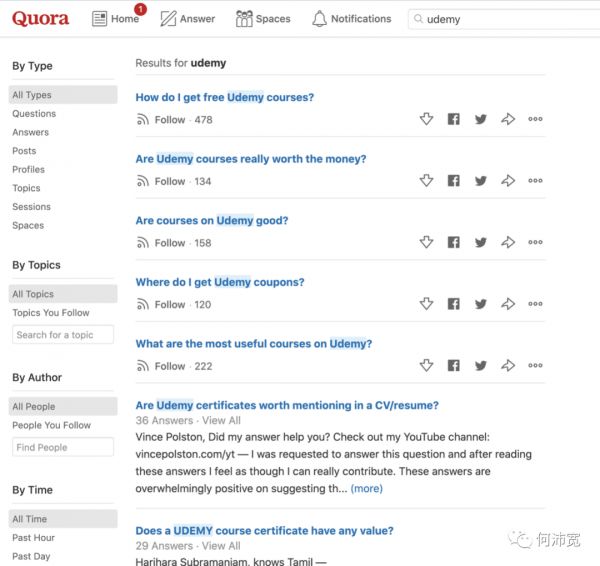
Task: Open the Answer page in navigation
Action: pos(188,19)
